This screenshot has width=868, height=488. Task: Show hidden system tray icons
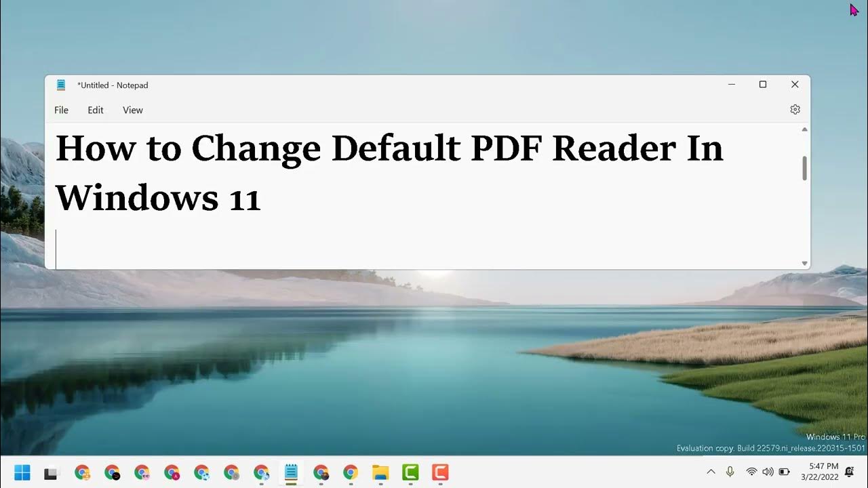pos(711,472)
